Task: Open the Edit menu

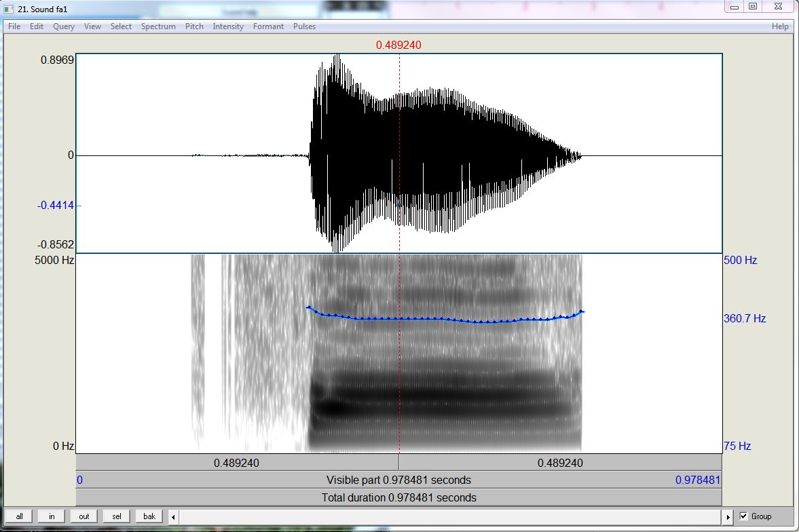Action: click(x=36, y=26)
